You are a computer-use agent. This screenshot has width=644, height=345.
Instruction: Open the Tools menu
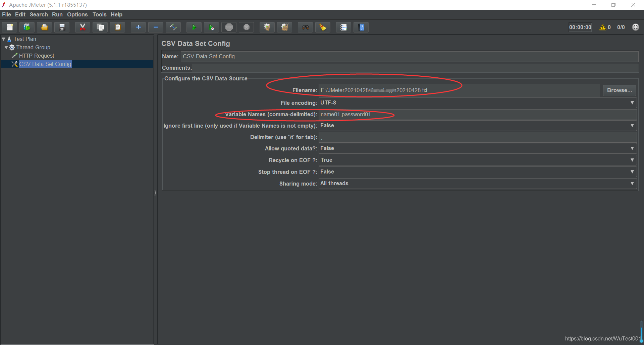point(99,14)
